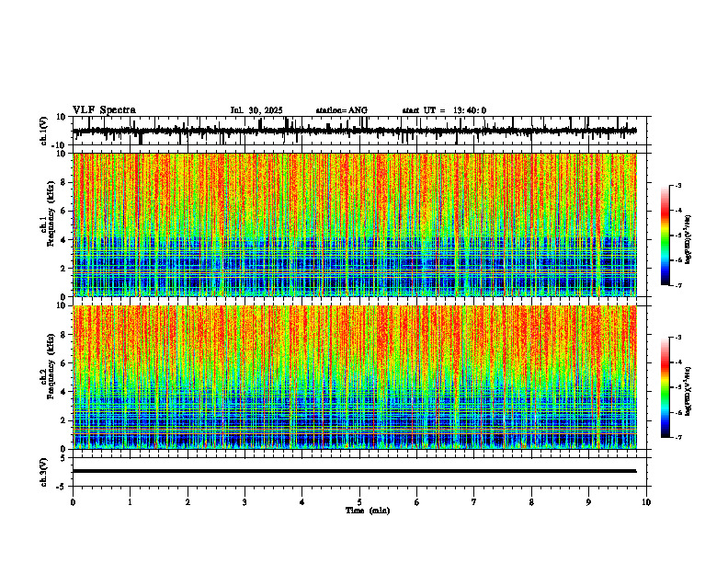The height and width of the screenshot is (563, 728).
Task: Click time axis tick label "1"
Action: tap(130, 502)
